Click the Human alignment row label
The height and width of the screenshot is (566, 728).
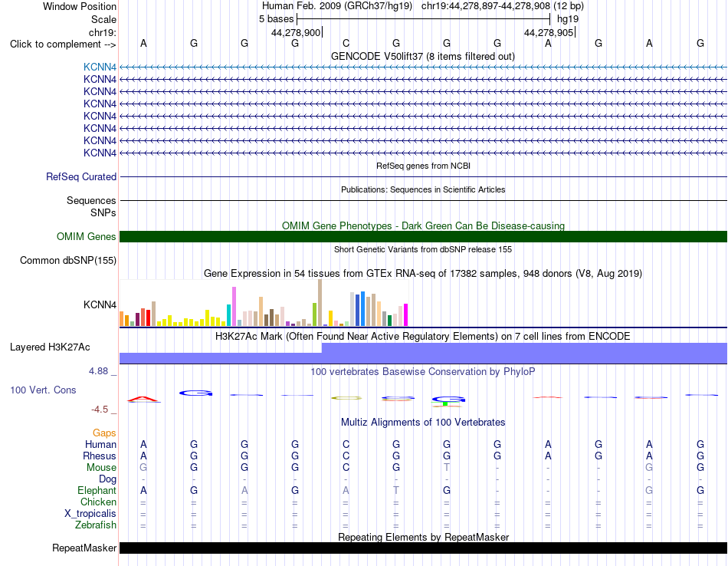[100, 444]
